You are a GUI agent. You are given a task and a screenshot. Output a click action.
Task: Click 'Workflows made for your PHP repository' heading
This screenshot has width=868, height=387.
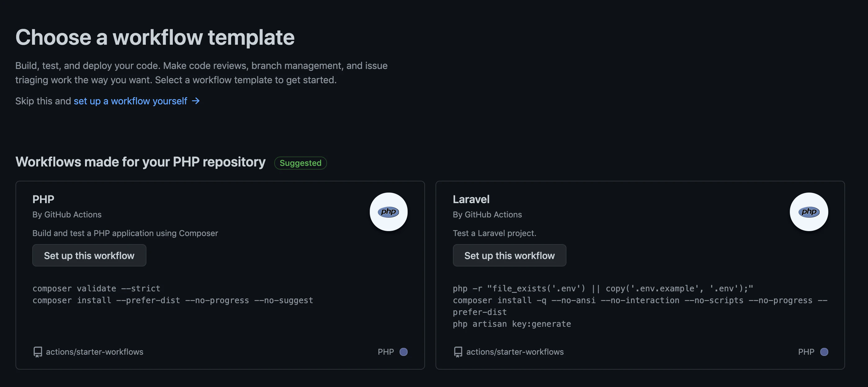141,162
